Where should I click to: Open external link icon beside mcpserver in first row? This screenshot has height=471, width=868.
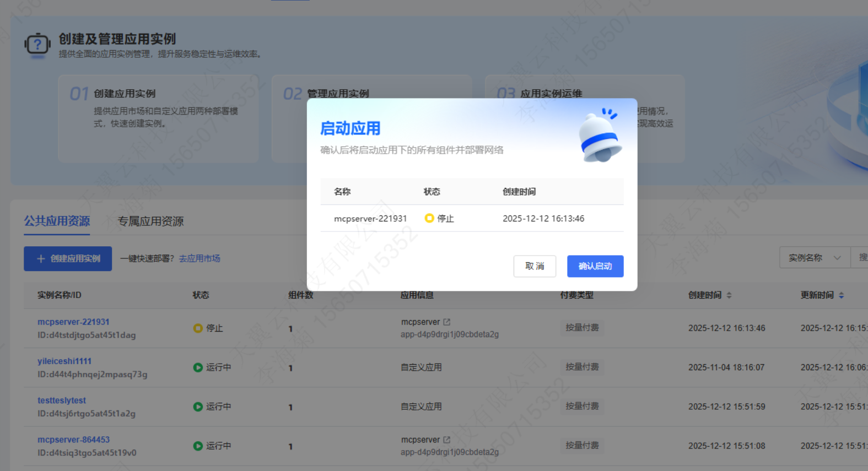[x=447, y=322]
